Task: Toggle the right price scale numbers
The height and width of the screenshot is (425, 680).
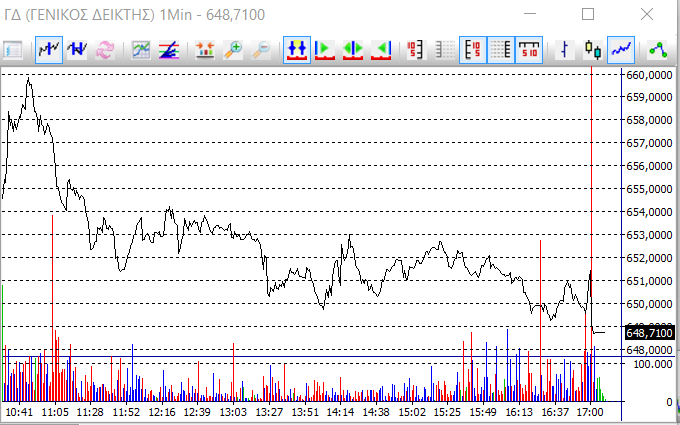Action: pos(473,50)
